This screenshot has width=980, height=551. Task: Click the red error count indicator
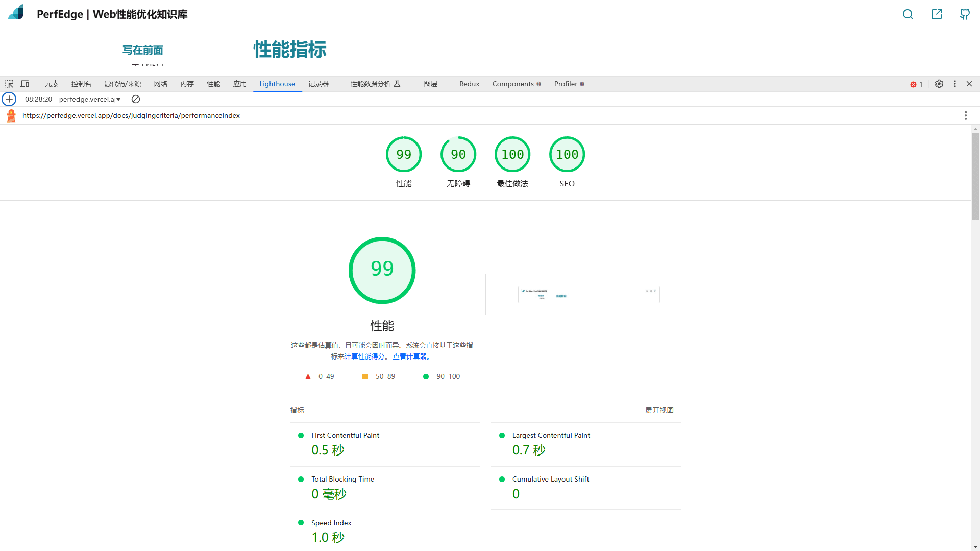pos(916,84)
